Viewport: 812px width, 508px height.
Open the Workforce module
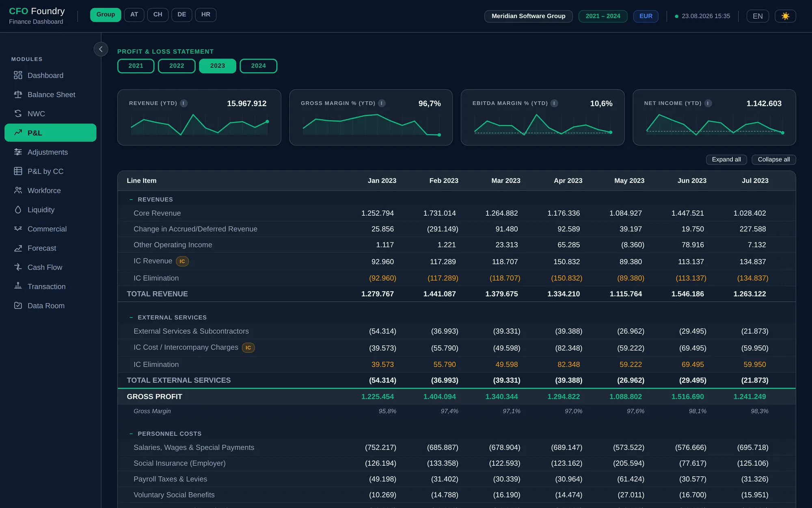tap(50, 190)
